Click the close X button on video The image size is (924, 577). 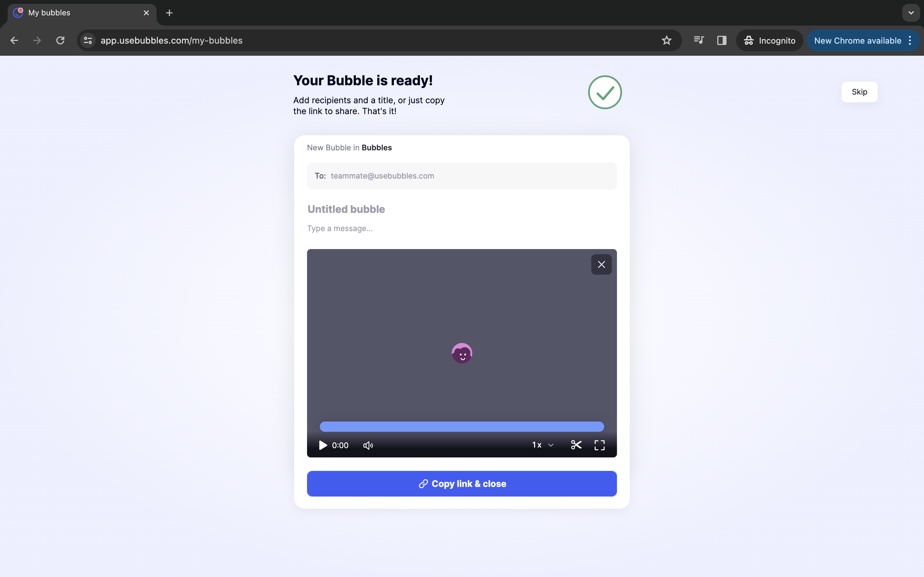601,264
